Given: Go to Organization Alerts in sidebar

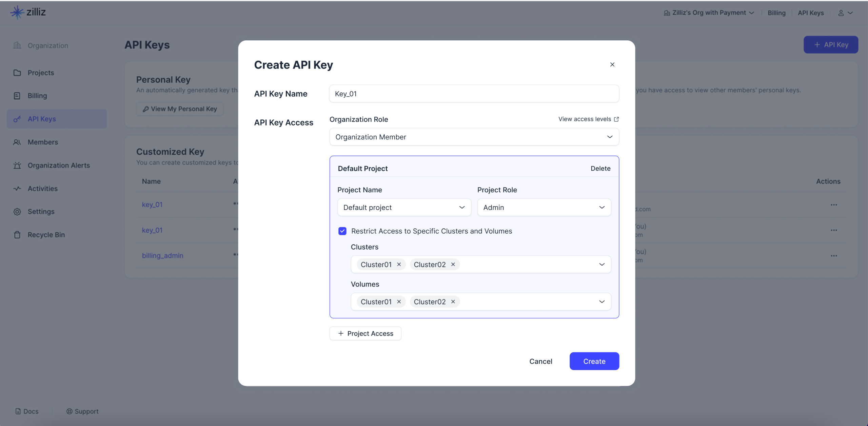Looking at the screenshot, I should [x=59, y=166].
